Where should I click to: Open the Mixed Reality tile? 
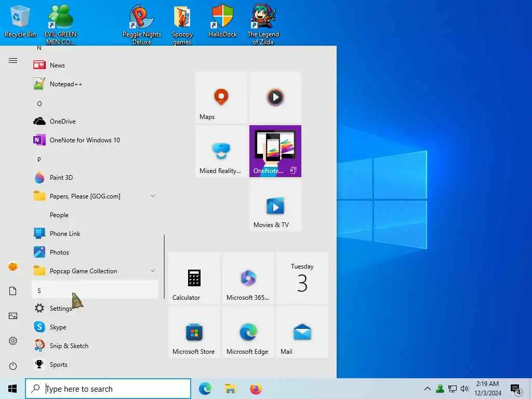tap(221, 151)
